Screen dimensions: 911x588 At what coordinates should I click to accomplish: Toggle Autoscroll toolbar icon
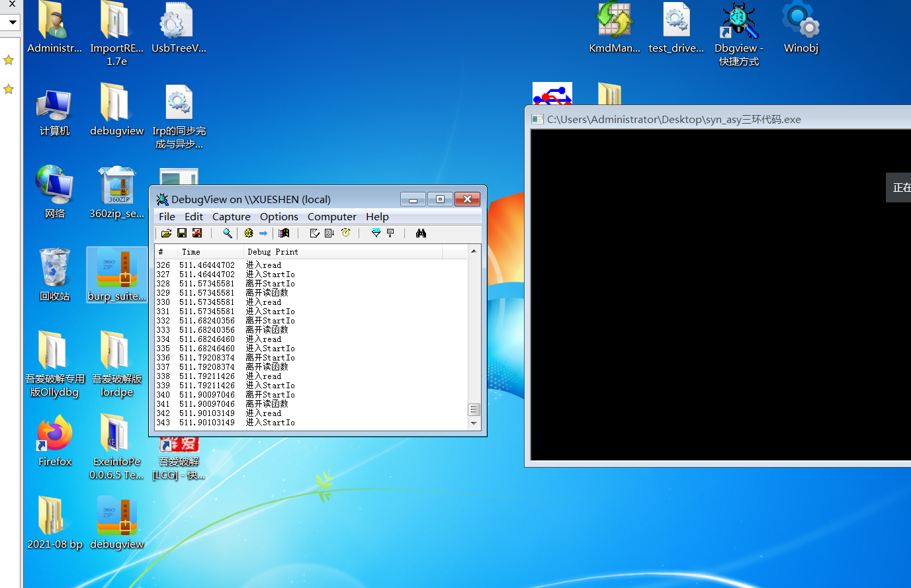329,233
